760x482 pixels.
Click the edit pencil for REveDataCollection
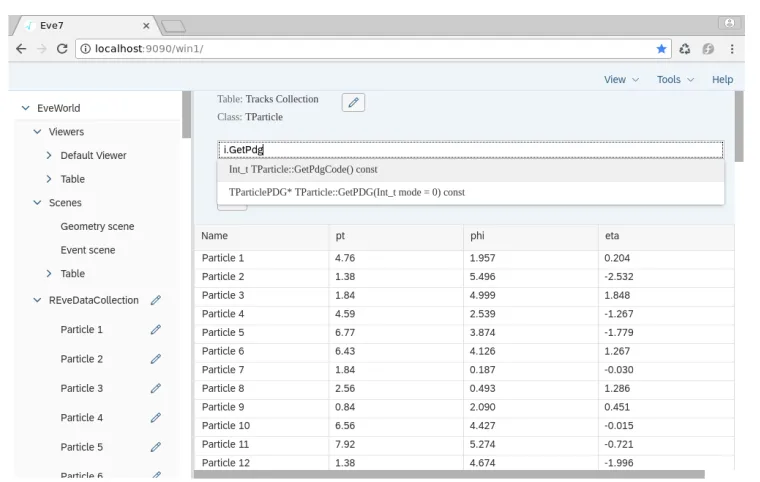coord(156,300)
